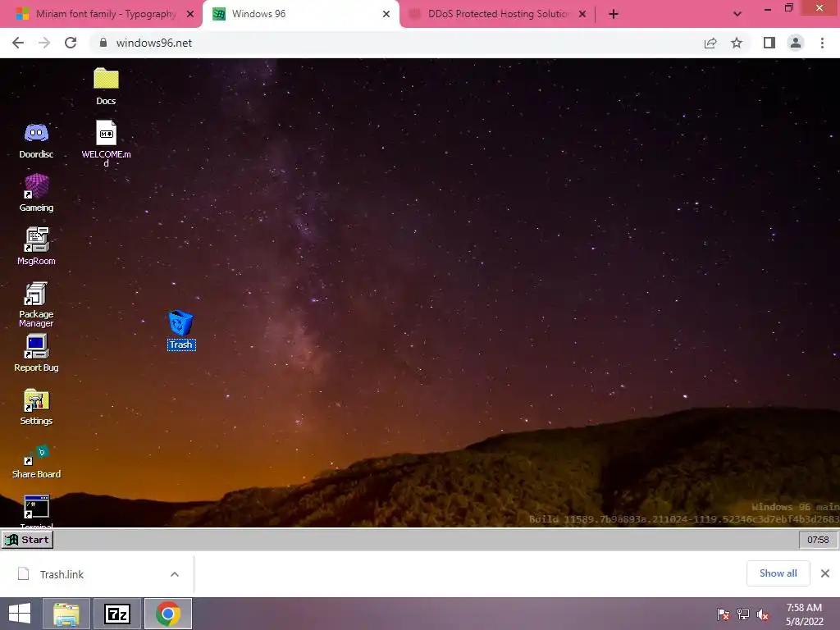Click the Windows 96 Start button

point(27,540)
